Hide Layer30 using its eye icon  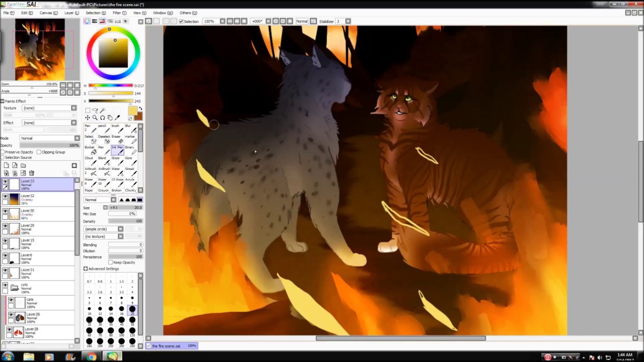point(5,211)
